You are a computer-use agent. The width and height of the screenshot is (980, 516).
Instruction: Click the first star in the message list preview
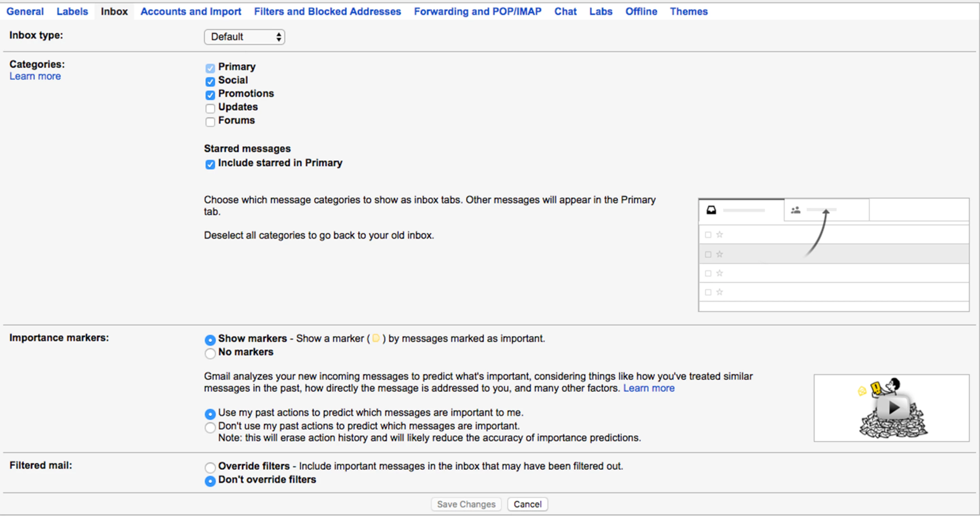tap(719, 235)
